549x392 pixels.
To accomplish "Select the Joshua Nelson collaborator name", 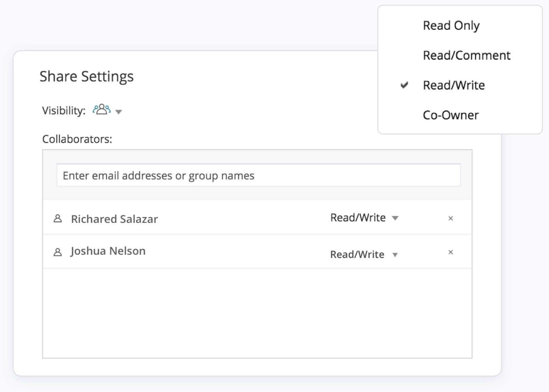I will 108,251.
